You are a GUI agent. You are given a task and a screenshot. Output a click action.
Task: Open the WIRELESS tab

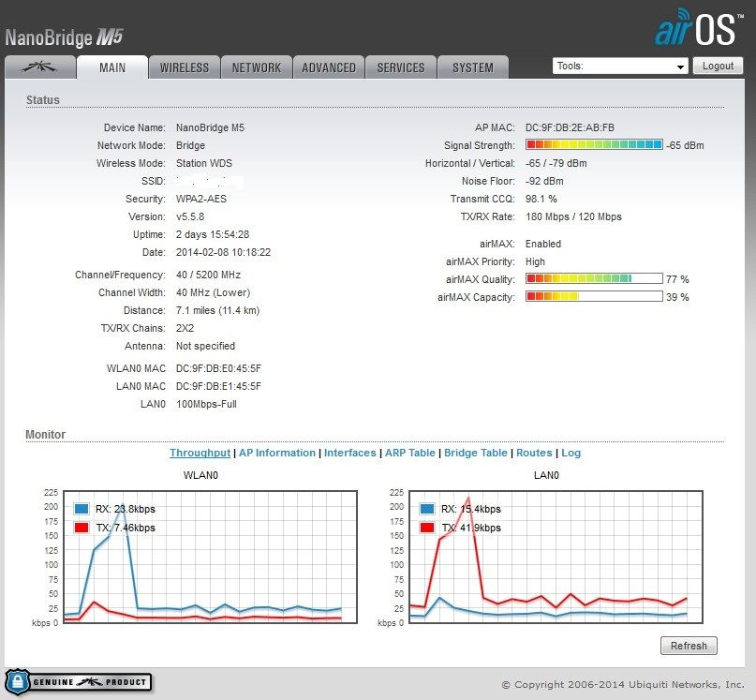click(x=185, y=67)
